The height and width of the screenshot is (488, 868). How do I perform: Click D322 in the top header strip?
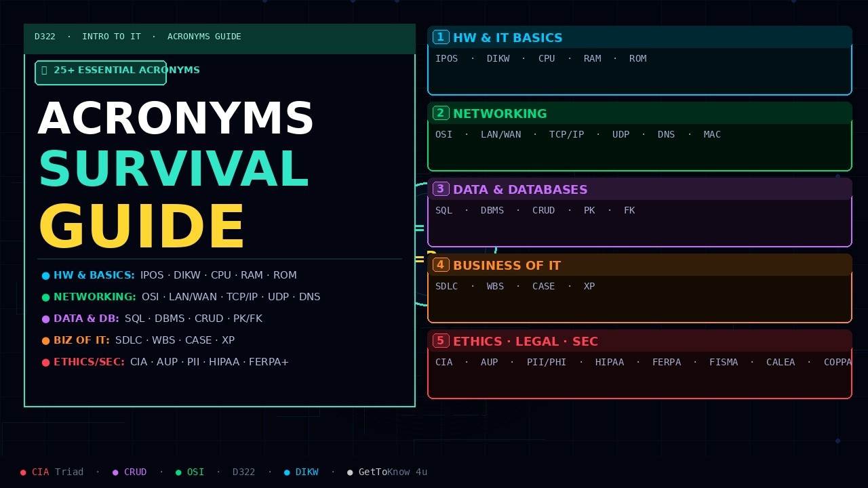click(45, 37)
